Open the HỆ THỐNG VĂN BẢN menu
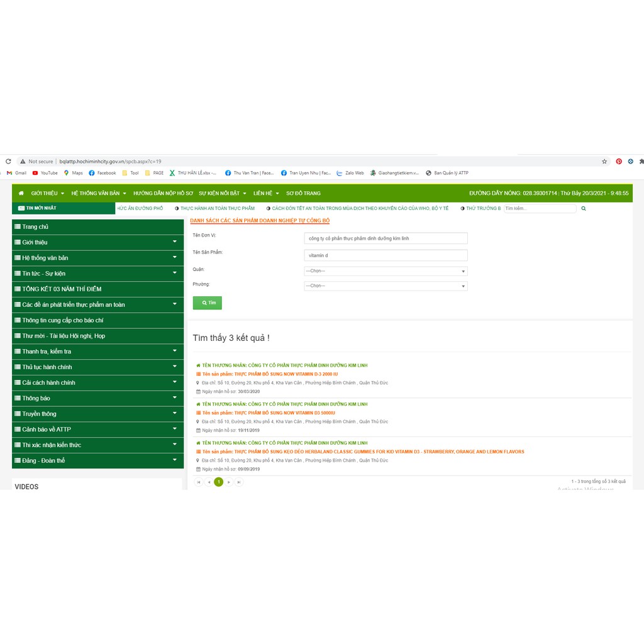Image resolution: width=644 pixels, height=644 pixels. click(99, 193)
